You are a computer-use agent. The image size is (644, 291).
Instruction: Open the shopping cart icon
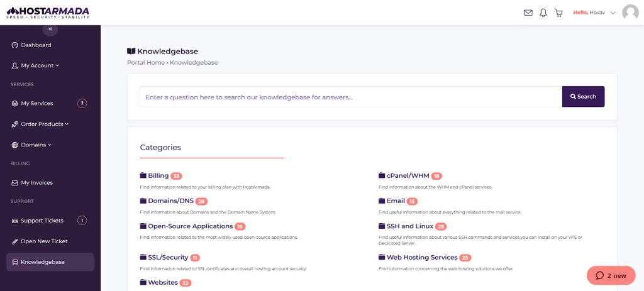558,13
